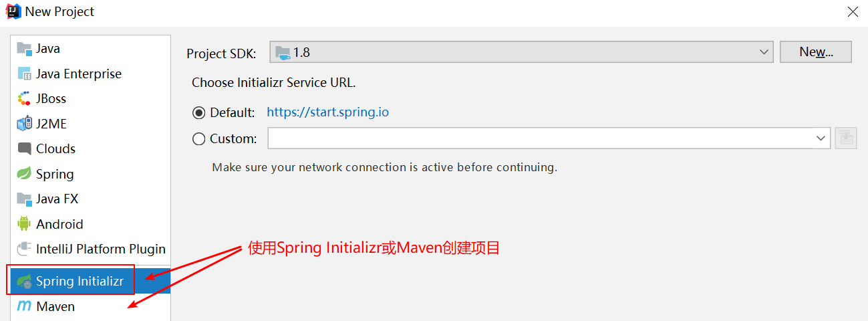Select the Maven project icon
Viewport: 868px width, 321px height.
(x=25, y=306)
